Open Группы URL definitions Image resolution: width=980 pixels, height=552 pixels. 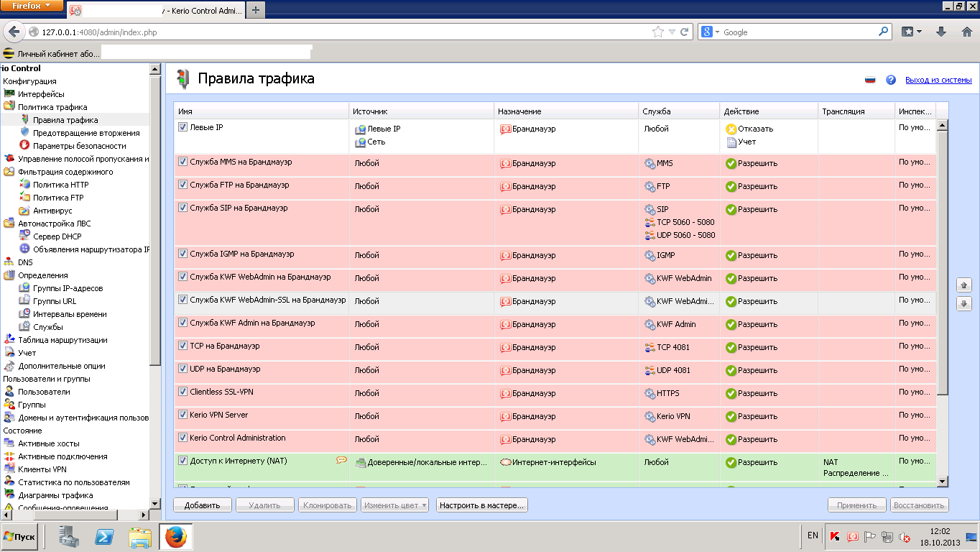coord(55,301)
